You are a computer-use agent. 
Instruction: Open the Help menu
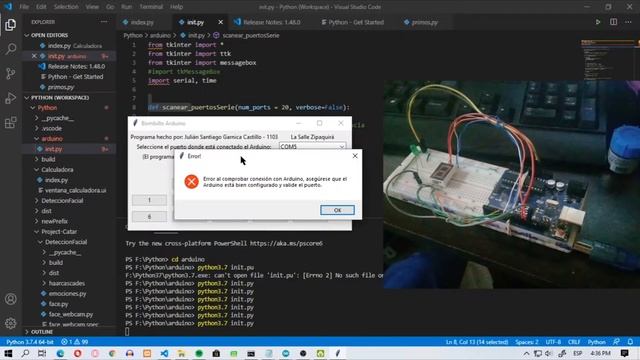[176, 7]
